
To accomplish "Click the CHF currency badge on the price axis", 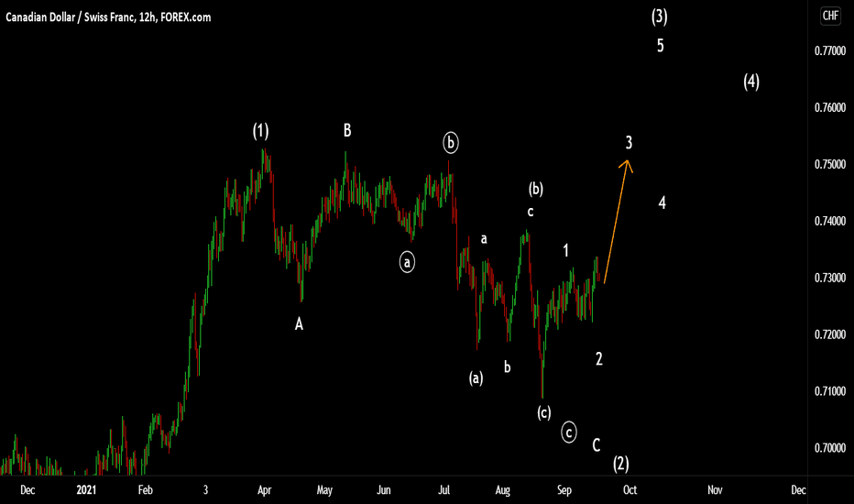I will [x=830, y=16].
